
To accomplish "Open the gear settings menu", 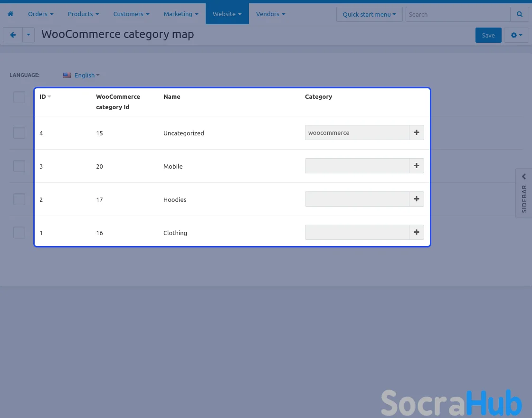I will 516,35.
